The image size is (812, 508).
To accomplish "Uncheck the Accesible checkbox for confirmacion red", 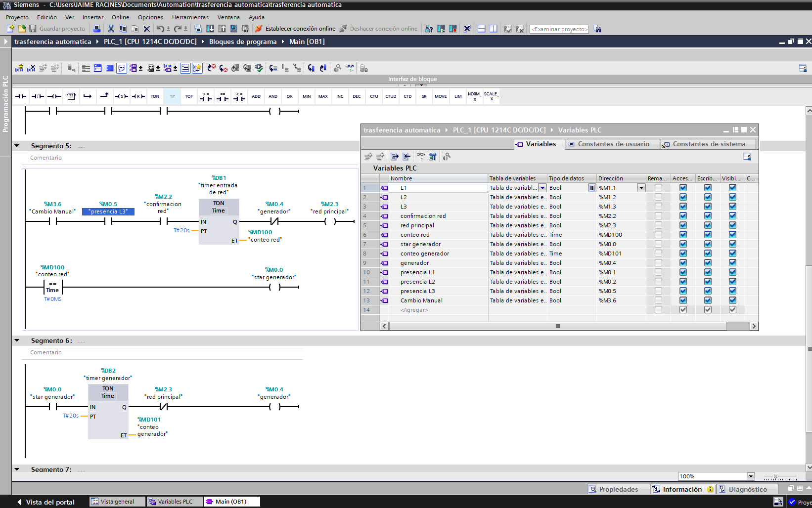I will click(x=683, y=216).
